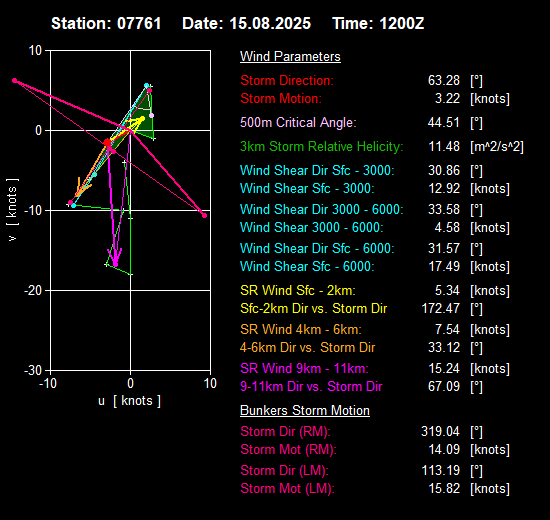Click Wind Shear Dir Sfc - 3000 label
Viewport: 550px width, 520px height.
click(x=317, y=171)
